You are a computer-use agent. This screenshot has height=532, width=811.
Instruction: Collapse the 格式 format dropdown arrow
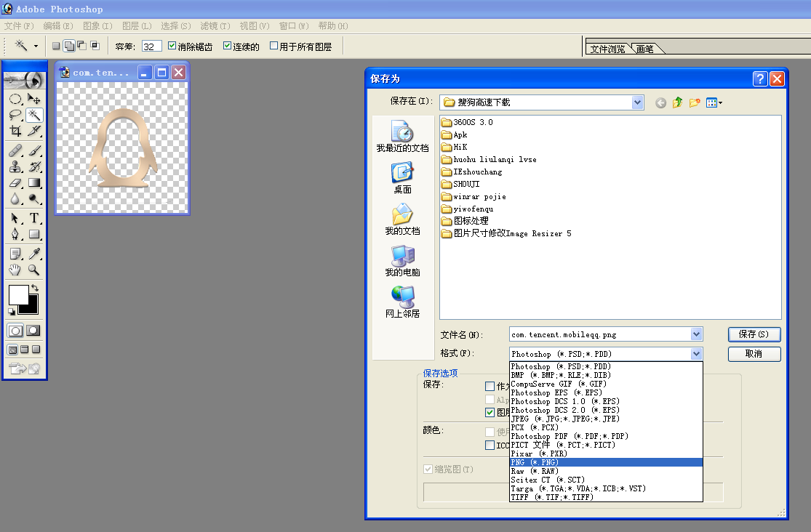[x=696, y=354]
